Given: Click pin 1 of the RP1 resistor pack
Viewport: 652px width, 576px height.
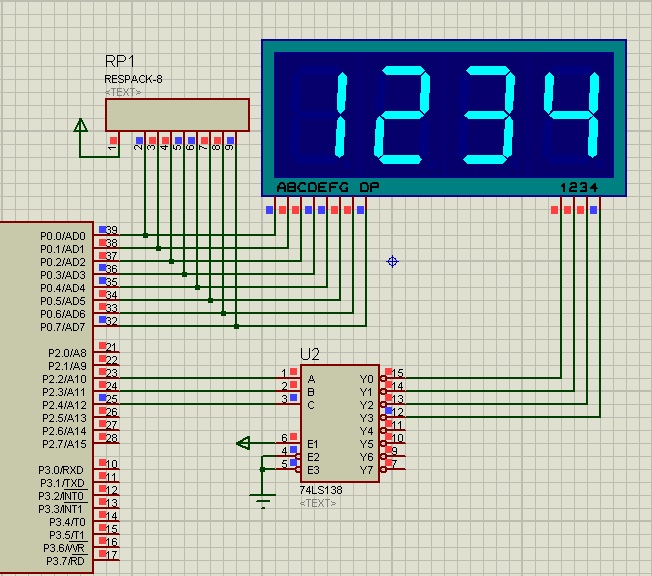Looking at the screenshot, I should (x=113, y=142).
